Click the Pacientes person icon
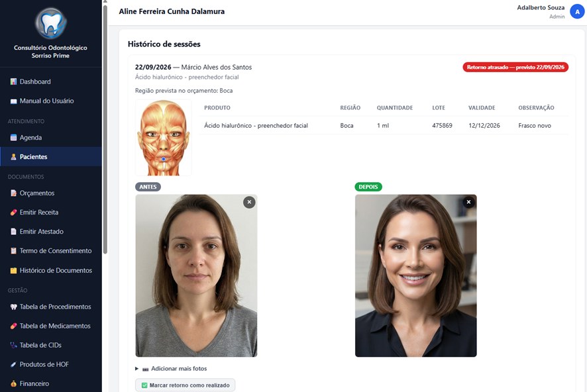Image resolution: width=587 pixels, height=392 pixels. tap(13, 157)
